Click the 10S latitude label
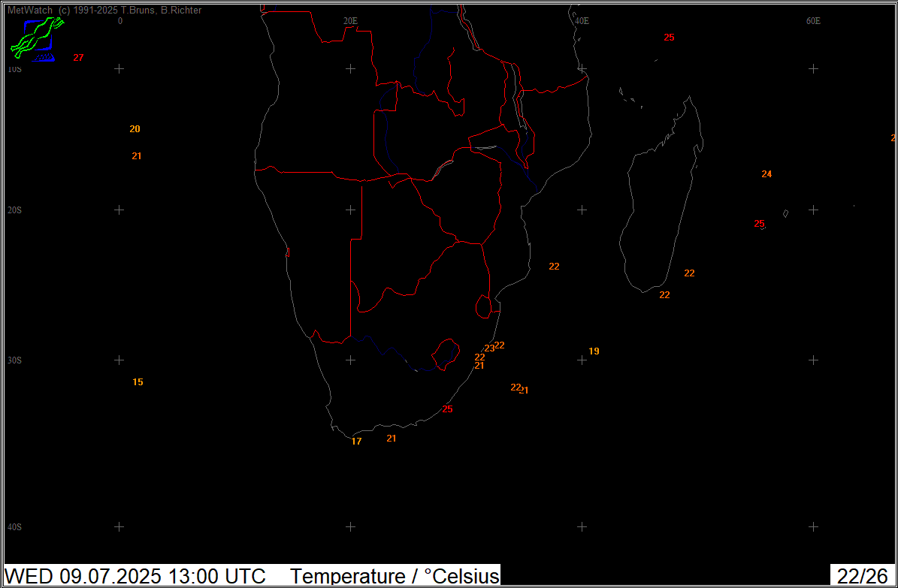This screenshot has height=588, width=898. (14, 68)
